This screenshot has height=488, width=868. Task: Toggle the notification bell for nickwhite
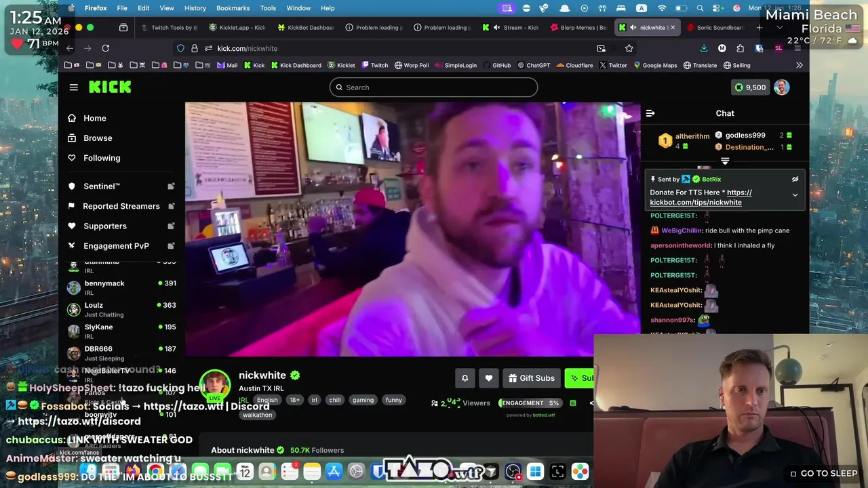pyautogui.click(x=465, y=378)
